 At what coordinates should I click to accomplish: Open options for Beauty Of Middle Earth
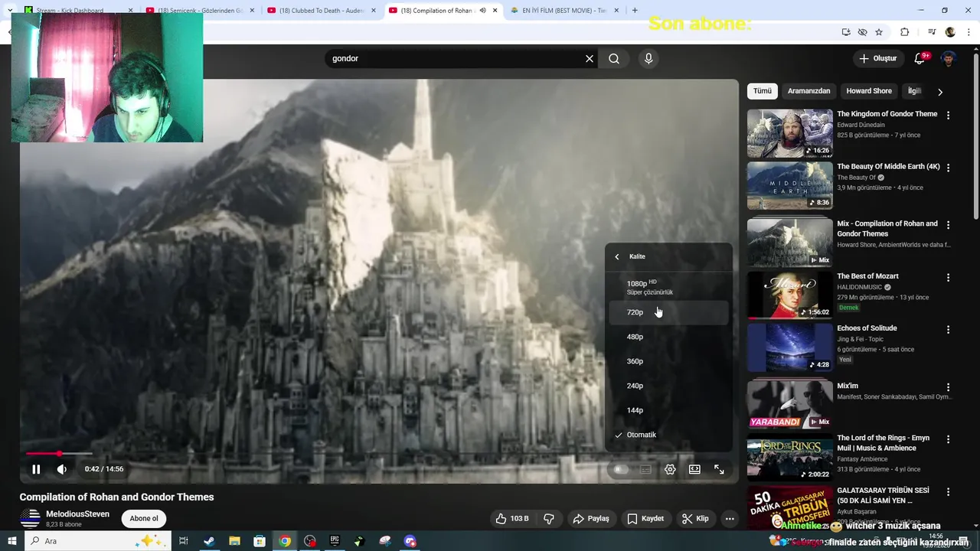point(948,168)
